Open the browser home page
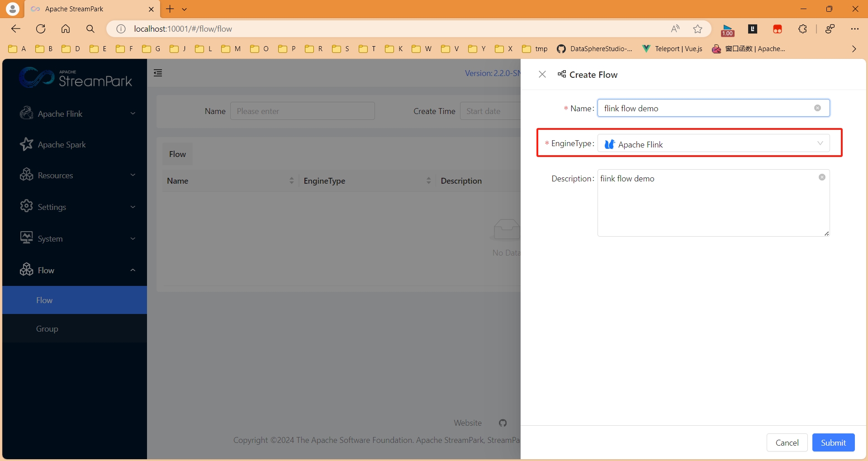Image resolution: width=868 pixels, height=461 pixels. click(66, 29)
